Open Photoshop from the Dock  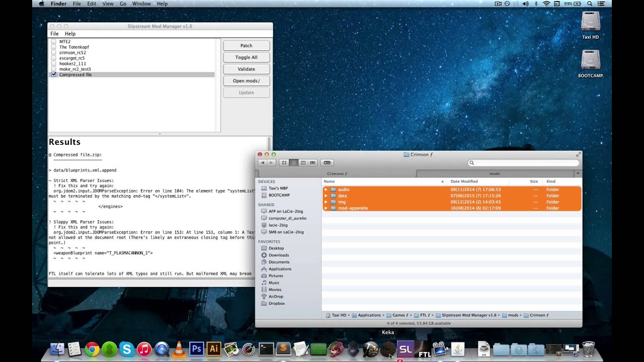point(197,349)
